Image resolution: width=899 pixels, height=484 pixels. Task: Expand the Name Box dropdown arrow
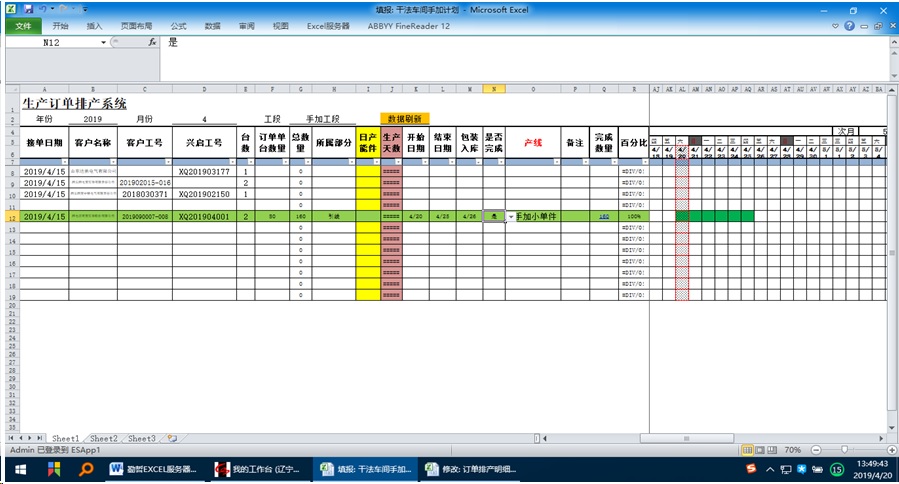click(x=103, y=43)
